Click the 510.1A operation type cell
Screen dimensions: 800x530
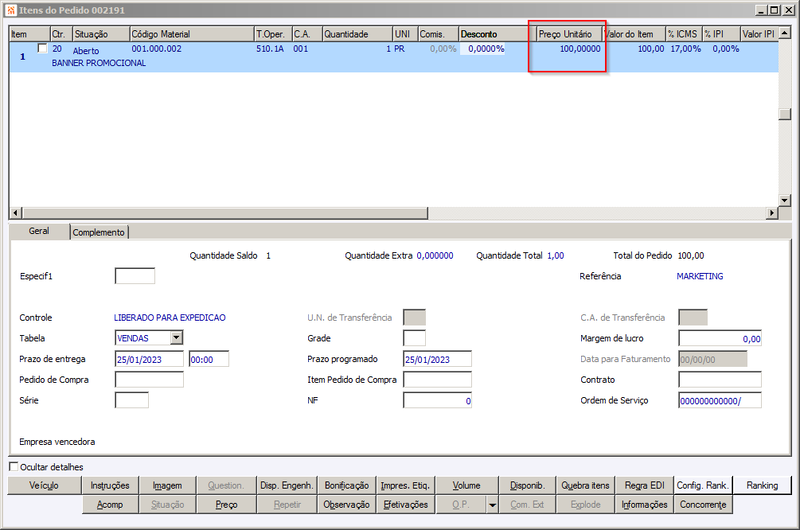pos(270,48)
